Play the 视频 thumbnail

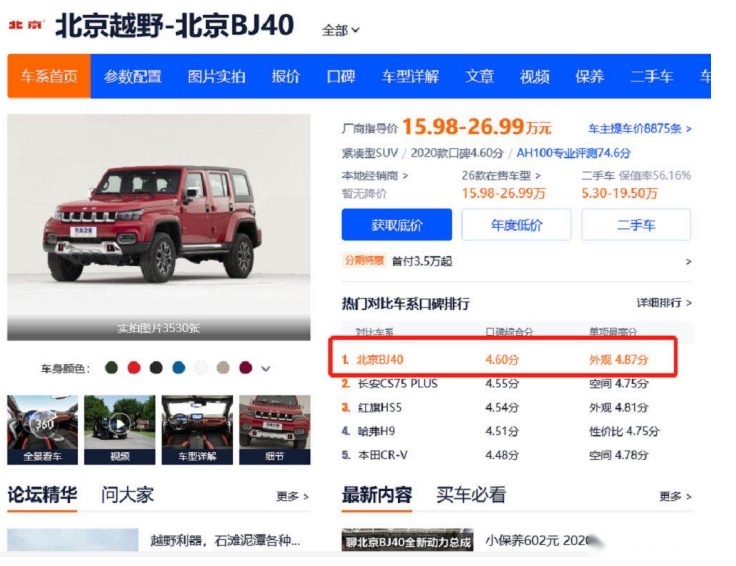[x=120, y=429]
